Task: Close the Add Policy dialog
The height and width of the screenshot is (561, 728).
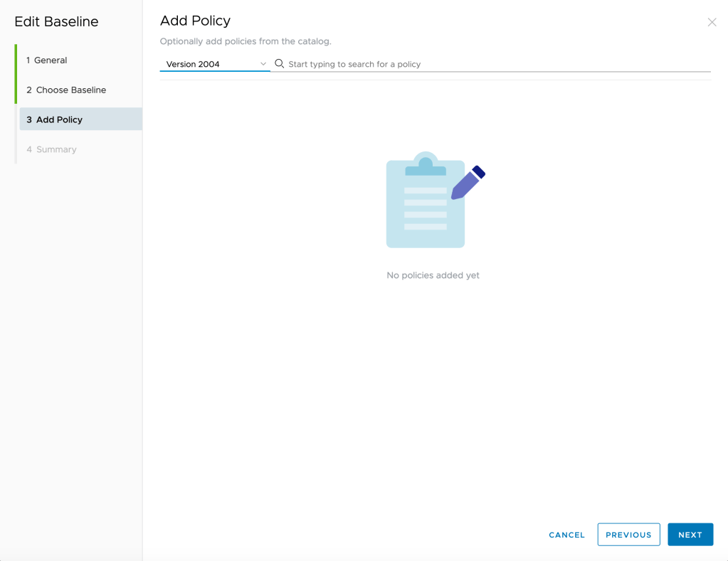Action: (x=712, y=22)
